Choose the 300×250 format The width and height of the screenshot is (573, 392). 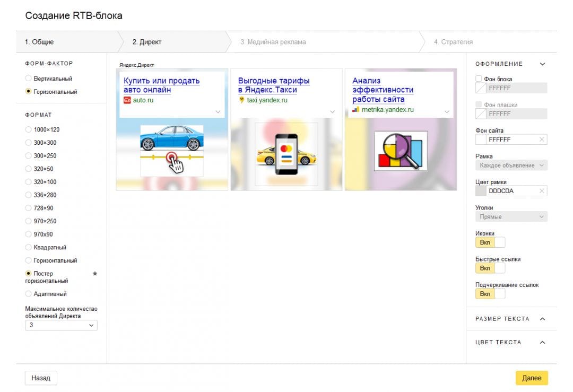pyautogui.click(x=28, y=155)
